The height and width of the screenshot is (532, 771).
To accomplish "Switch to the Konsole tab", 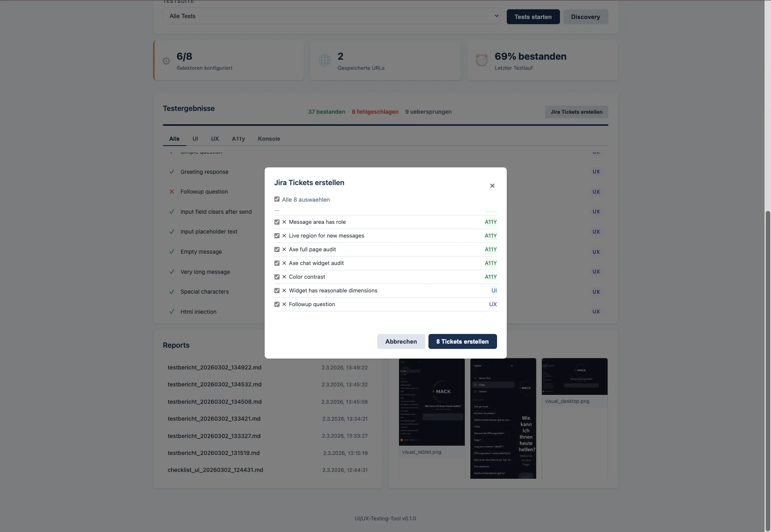I will 269,139.
